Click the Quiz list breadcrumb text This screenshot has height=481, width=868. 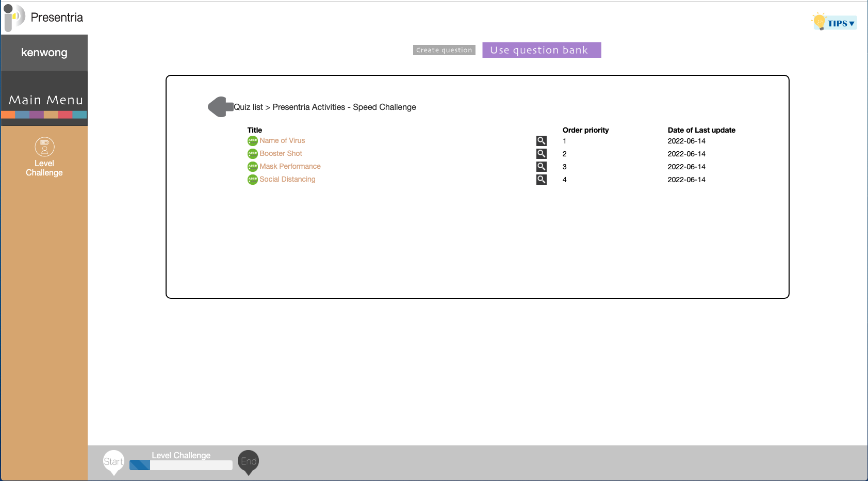point(248,107)
